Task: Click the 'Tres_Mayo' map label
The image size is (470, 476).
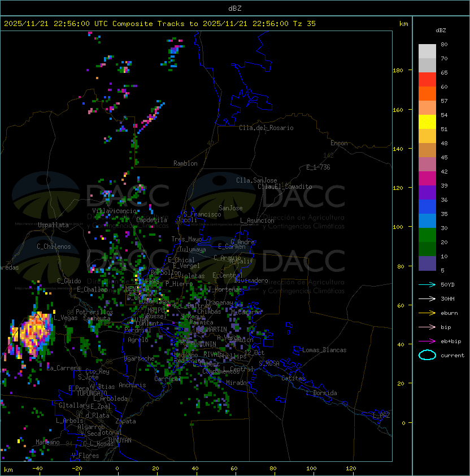Action: [186, 239]
